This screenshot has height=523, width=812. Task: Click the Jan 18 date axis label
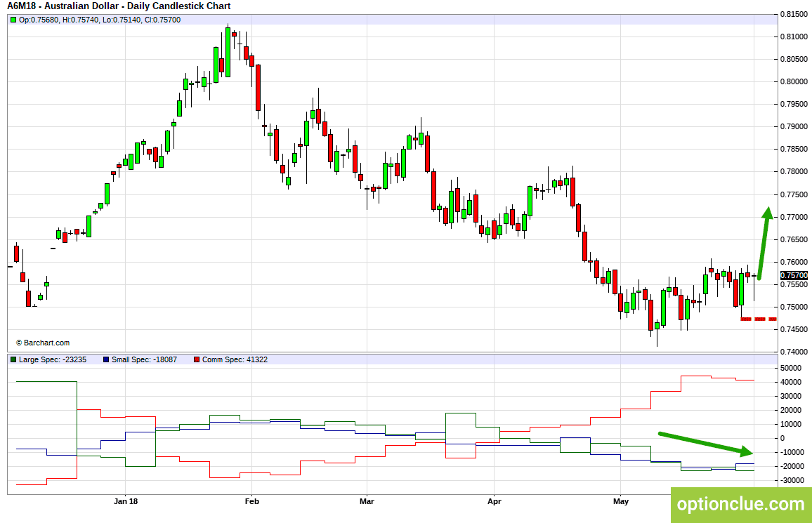click(126, 501)
